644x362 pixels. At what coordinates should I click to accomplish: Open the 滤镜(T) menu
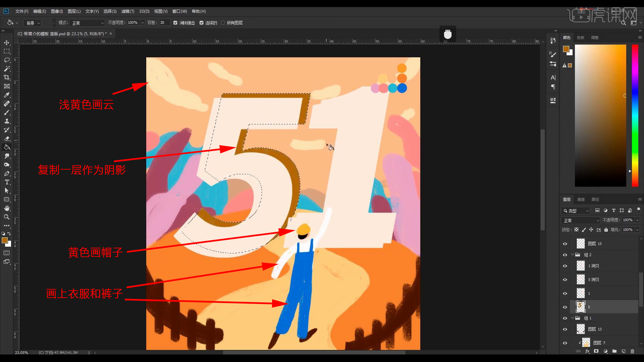click(x=127, y=11)
